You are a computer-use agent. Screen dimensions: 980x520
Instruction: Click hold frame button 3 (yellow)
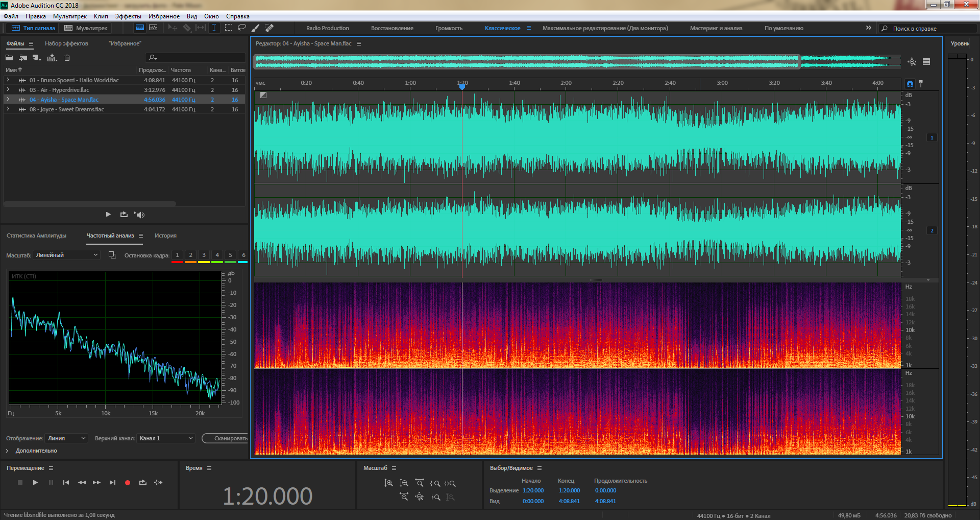coord(204,255)
